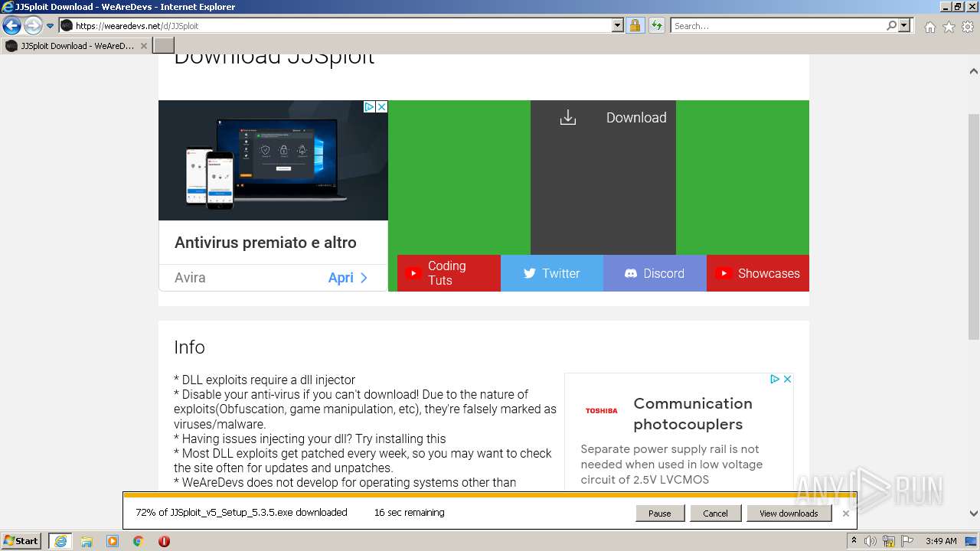This screenshot has height=551, width=980.
Task: Close the Toshiba advertisement
Action: pos(787,379)
